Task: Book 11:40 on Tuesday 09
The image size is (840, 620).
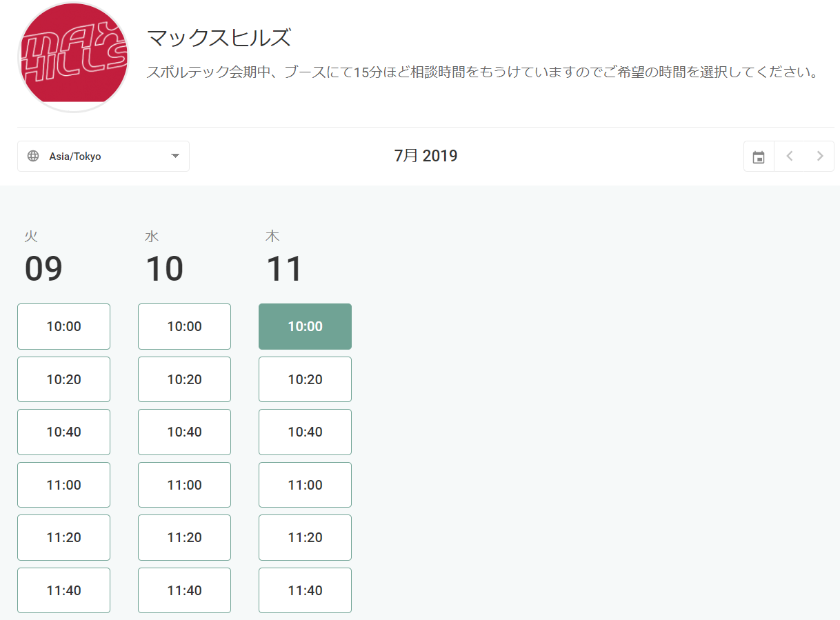Action: point(63,590)
